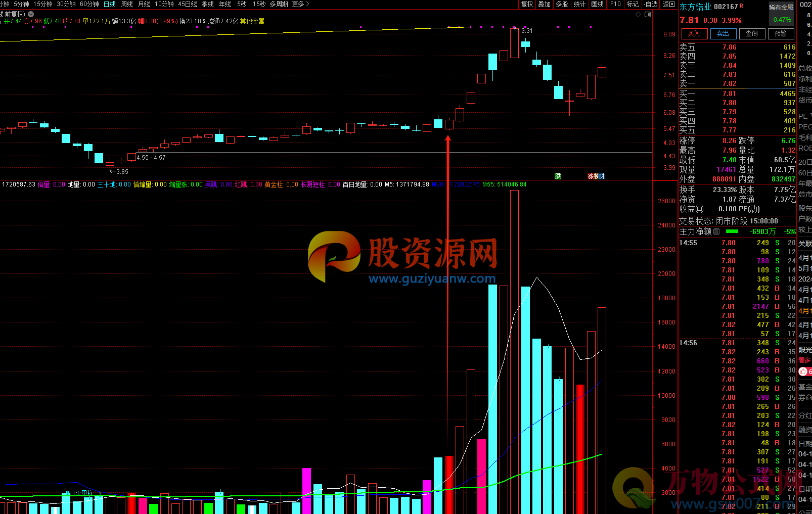Switch to the 15秒 period tab
The image size is (812, 514).
pyautogui.click(x=259, y=4)
